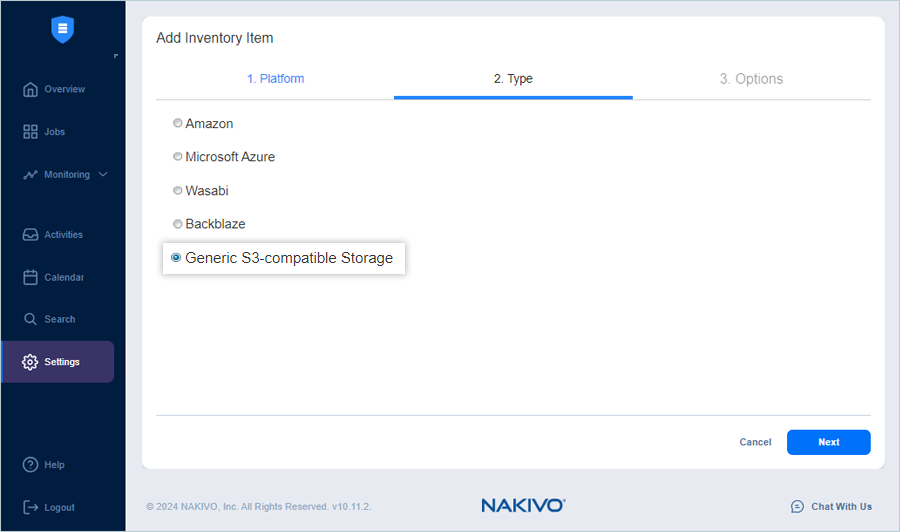
Task: Click the Generic S3-compatible Storage label
Action: click(289, 258)
